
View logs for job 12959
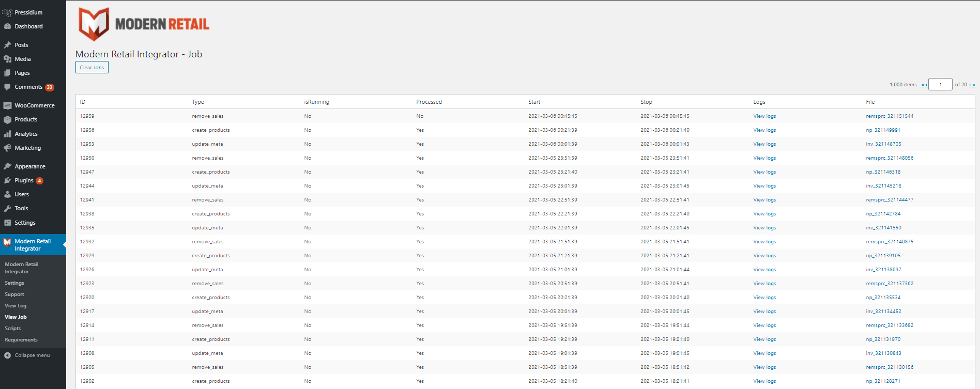click(x=764, y=116)
